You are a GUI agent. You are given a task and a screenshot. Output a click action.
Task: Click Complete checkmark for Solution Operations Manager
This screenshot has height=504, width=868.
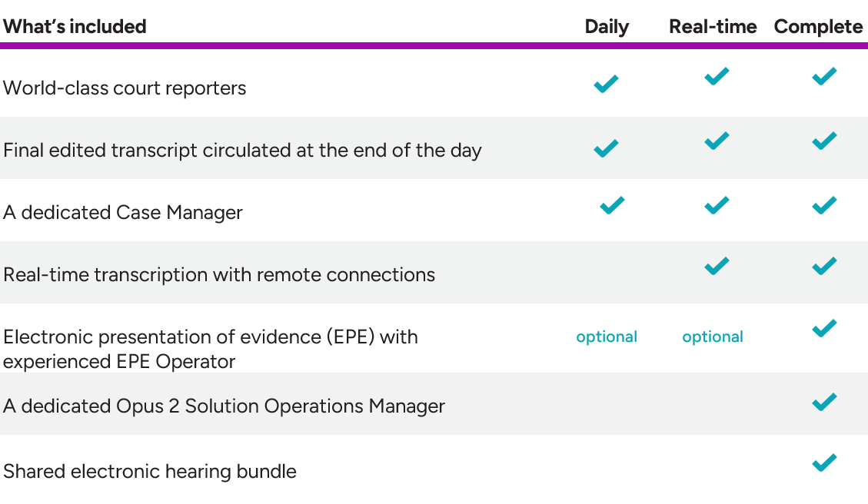824,402
